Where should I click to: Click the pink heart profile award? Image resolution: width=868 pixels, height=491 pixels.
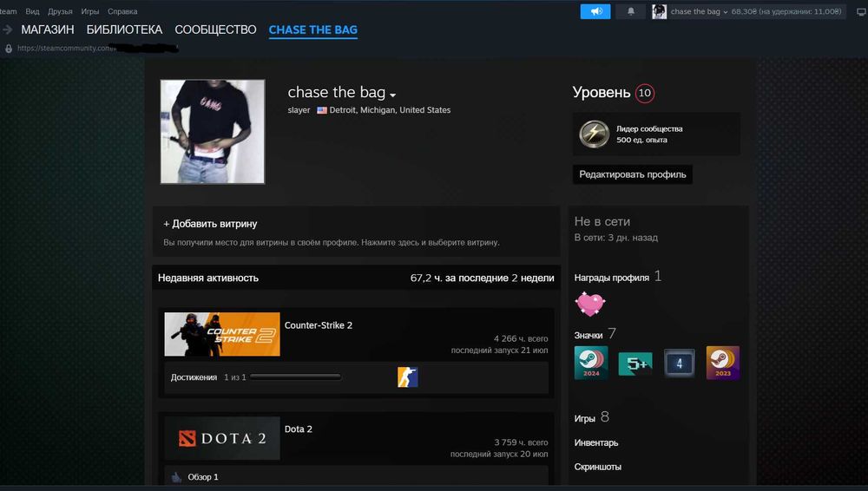click(590, 304)
